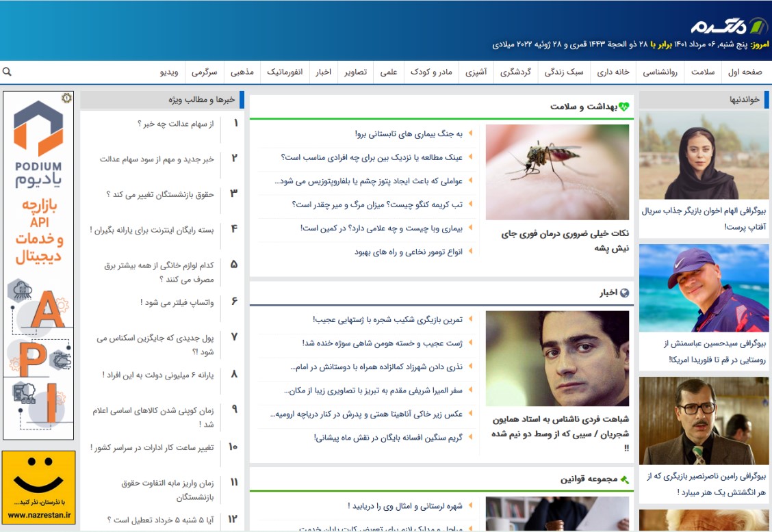This screenshot has width=772, height=532.
Task: Open link عکس زیر خاکی آناهیتا همتی
Action: click(366, 414)
